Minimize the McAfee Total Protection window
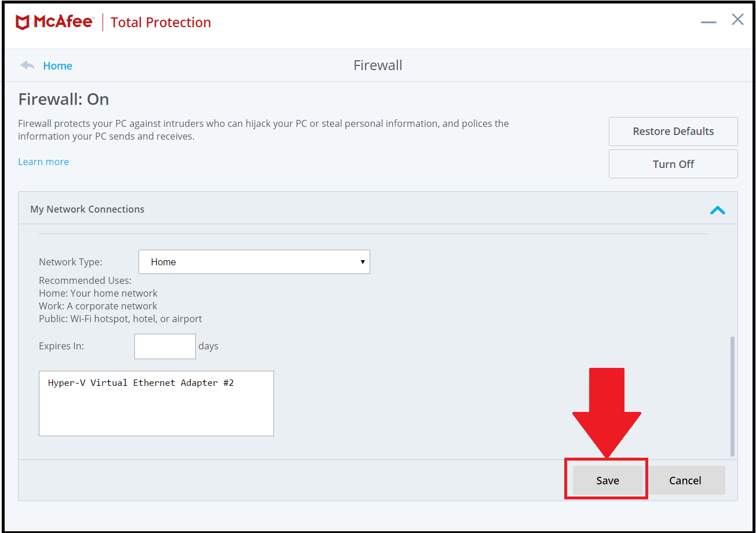 click(708, 22)
